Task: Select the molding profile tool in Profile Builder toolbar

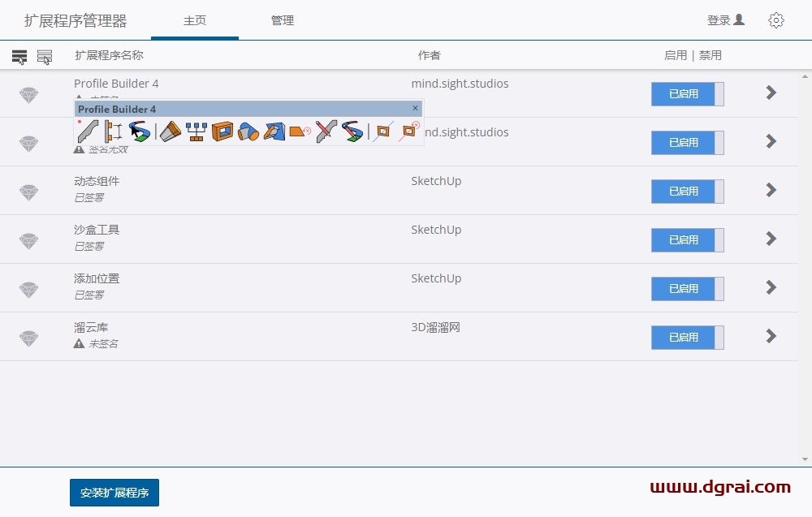Action: [88, 131]
